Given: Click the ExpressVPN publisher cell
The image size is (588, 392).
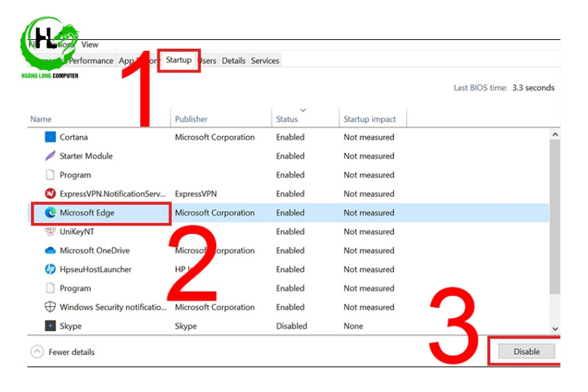Looking at the screenshot, I should coord(196,194).
